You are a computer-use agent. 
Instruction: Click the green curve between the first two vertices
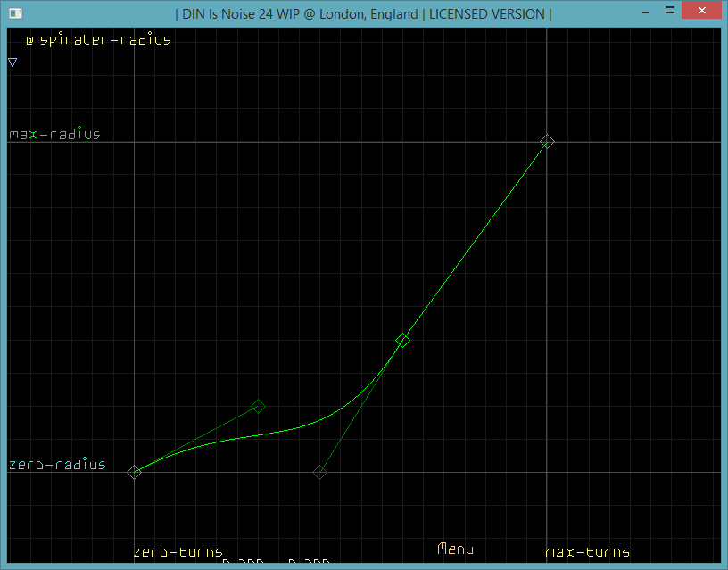(268, 434)
